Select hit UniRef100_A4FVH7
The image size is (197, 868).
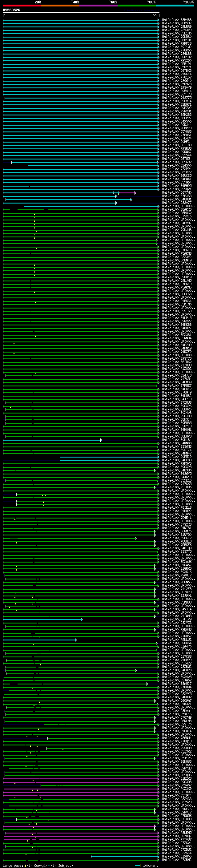click(176, 223)
